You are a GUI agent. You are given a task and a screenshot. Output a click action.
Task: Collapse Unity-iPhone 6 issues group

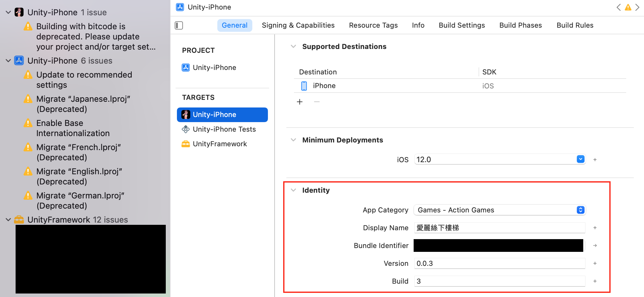point(8,61)
